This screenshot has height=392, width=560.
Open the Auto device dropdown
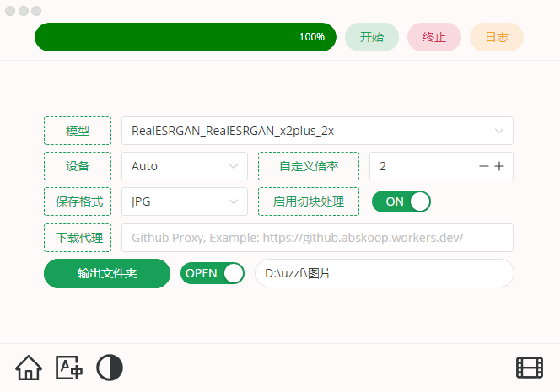pos(185,166)
